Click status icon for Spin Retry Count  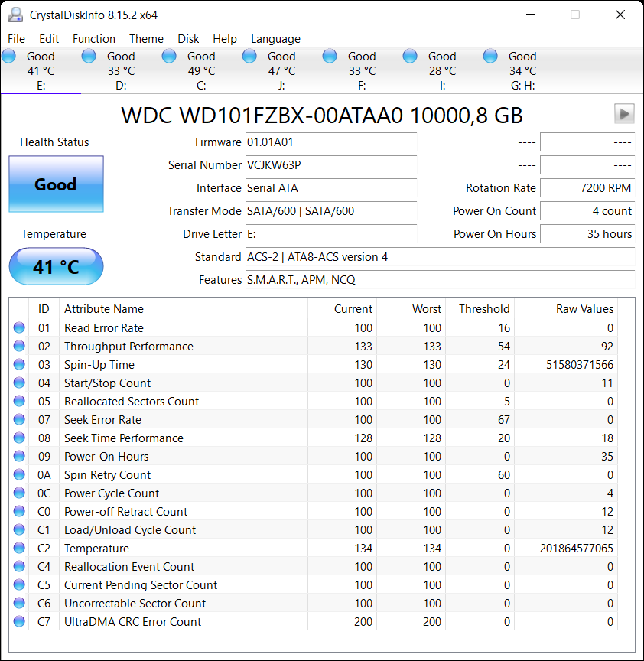pyautogui.click(x=19, y=474)
